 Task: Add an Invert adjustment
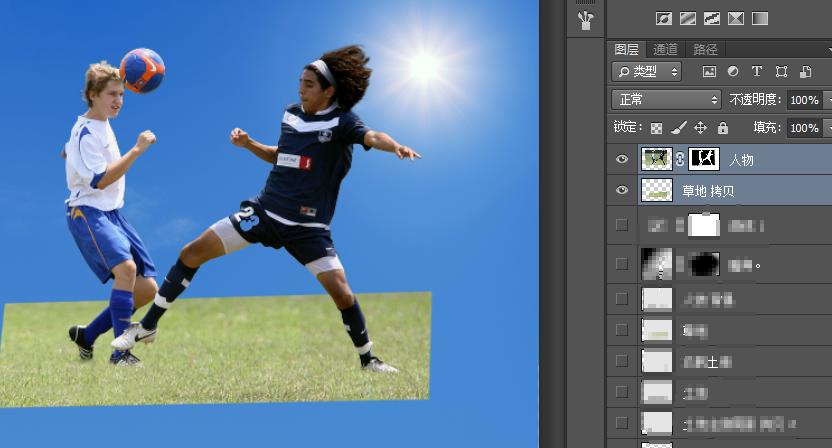point(664,19)
